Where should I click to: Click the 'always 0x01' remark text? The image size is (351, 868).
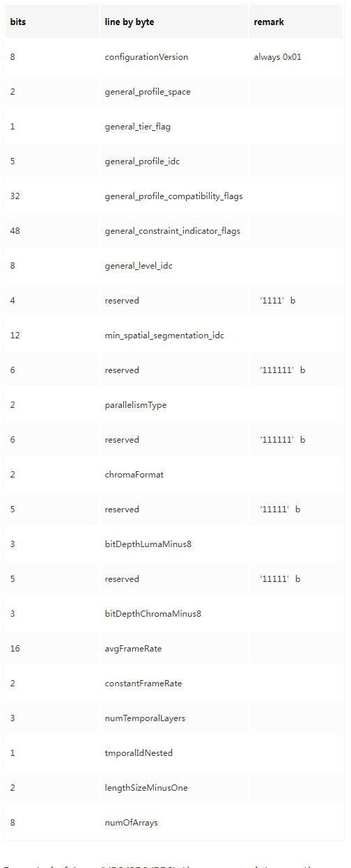point(278,57)
